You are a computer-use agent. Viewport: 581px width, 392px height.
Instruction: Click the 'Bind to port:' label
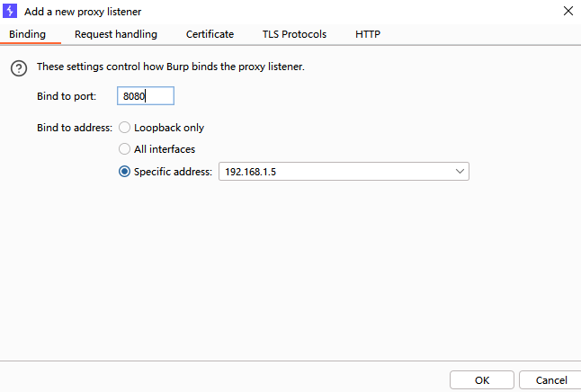pyautogui.click(x=67, y=96)
